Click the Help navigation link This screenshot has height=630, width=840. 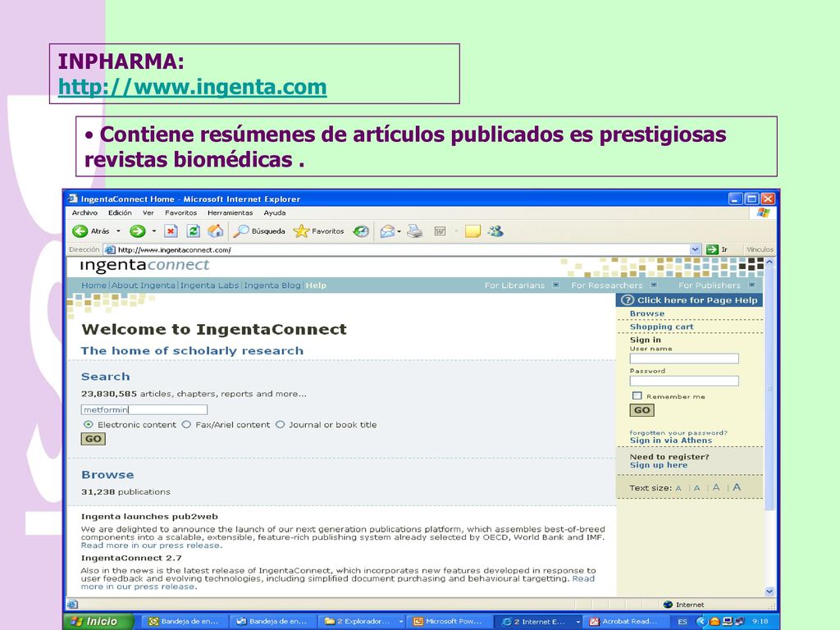coord(316,285)
